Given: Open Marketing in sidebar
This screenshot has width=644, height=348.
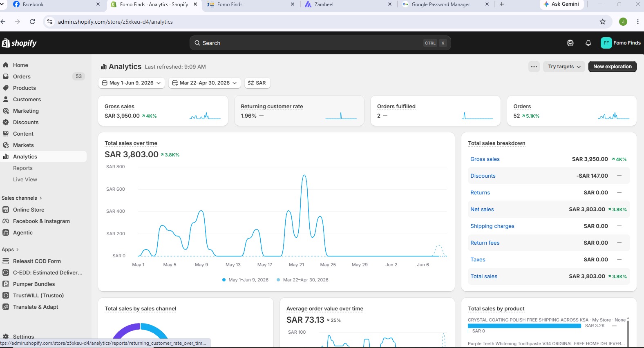Looking at the screenshot, I should (x=26, y=111).
